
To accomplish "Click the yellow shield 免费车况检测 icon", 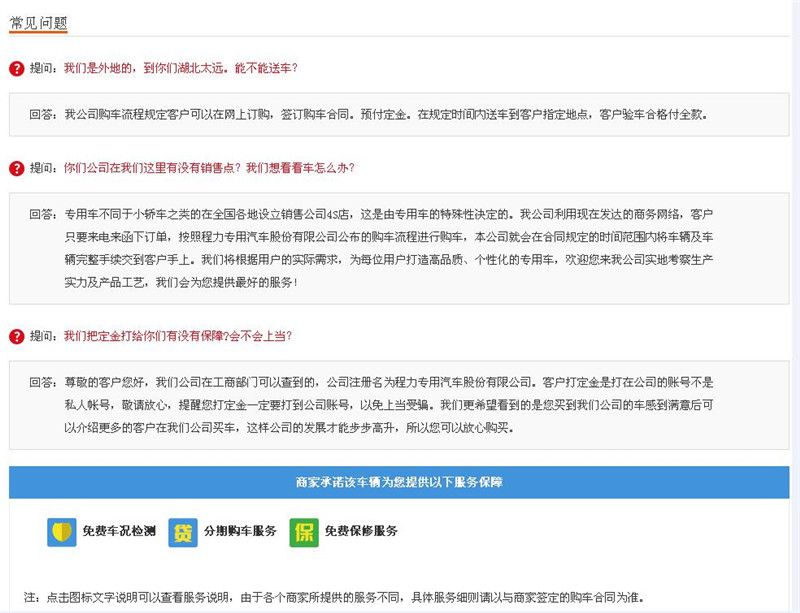I will (x=62, y=532).
